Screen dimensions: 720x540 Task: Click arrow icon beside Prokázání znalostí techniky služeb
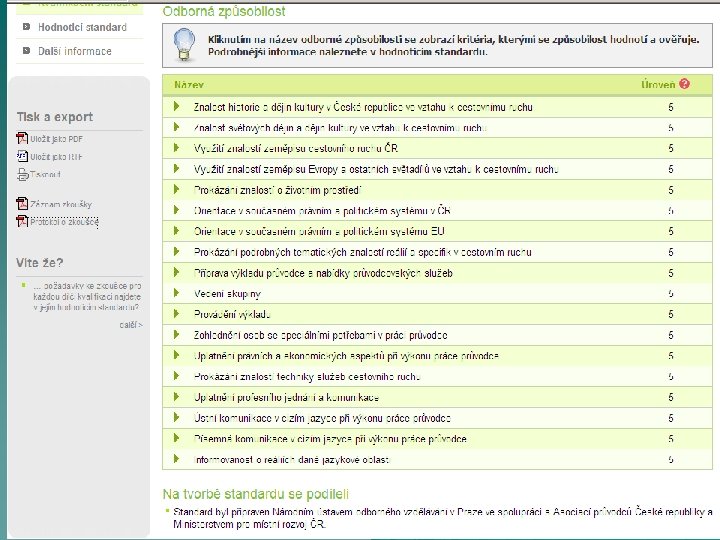coord(177,376)
